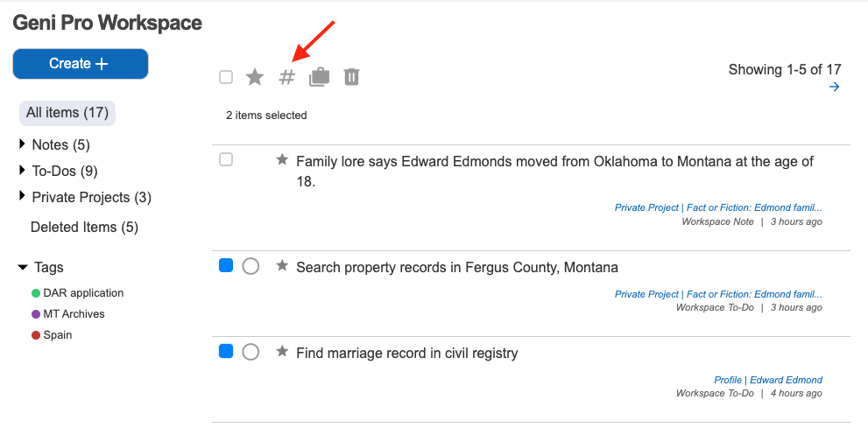
Task: Star the Find marriage record to-do
Action: [x=282, y=351]
